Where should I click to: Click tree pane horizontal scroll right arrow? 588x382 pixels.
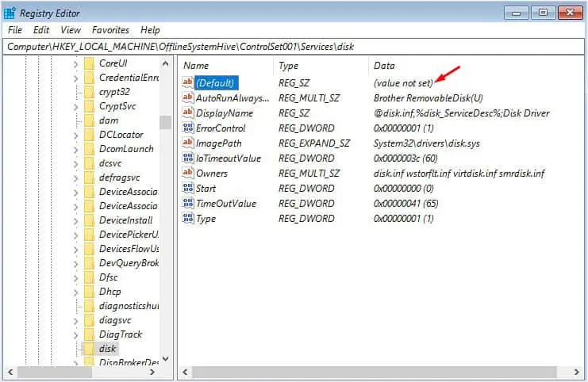pyautogui.click(x=152, y=372)
